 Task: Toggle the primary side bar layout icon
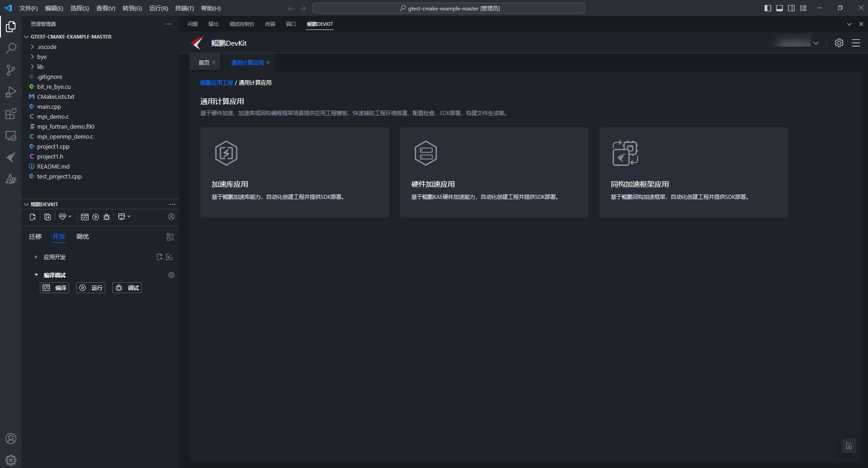pyautogui.click(x=768, y=8)
